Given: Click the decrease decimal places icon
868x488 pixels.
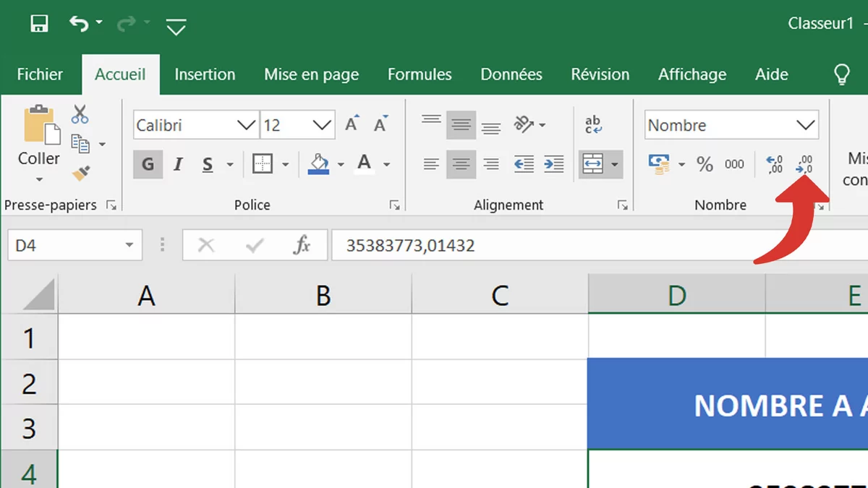Looking at the screenshot, I should (x=804, y=164).
